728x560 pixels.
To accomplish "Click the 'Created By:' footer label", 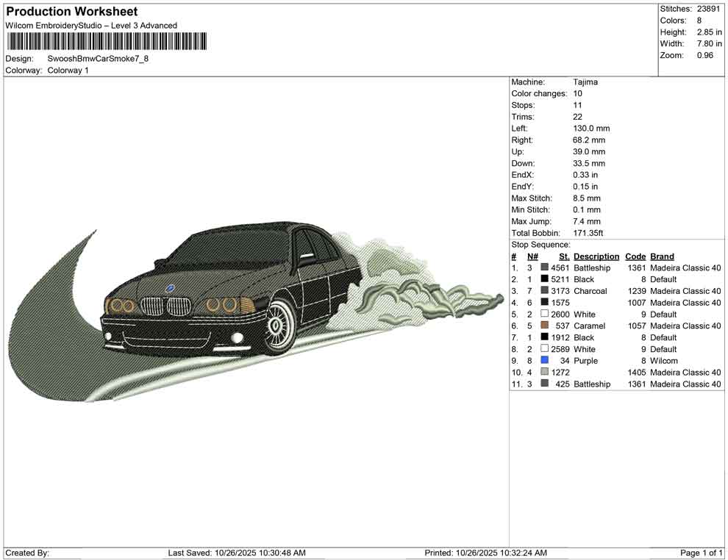I will click(x=27, y=553).
